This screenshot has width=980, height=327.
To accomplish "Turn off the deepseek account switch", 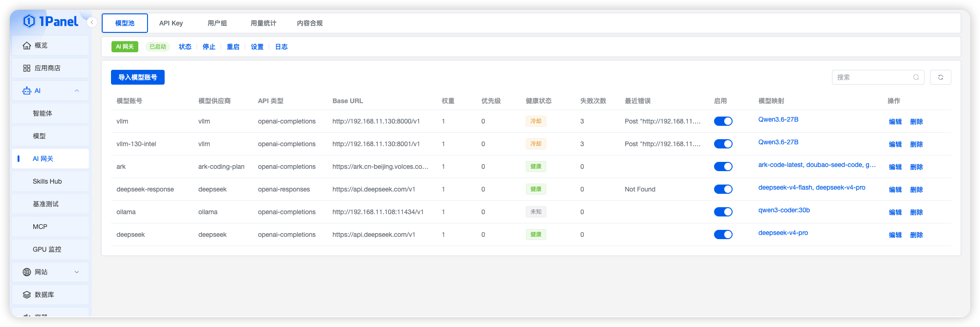I will (x=723, y=234).
